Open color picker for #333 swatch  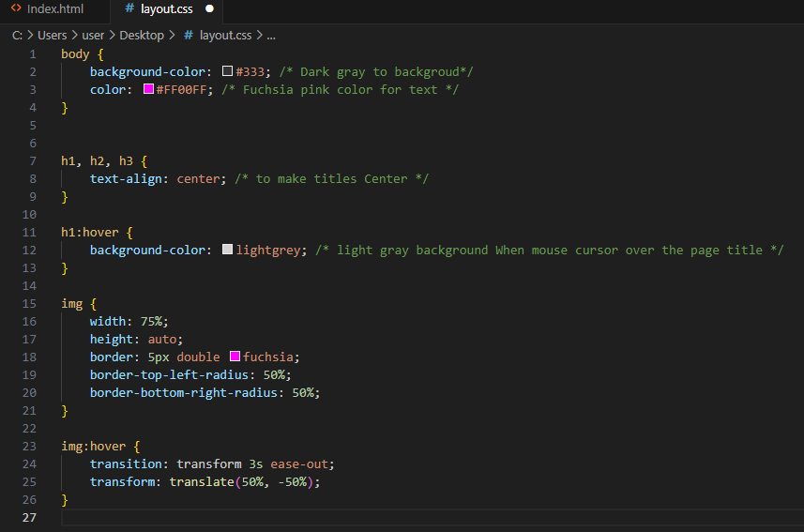tap(227, 71)
